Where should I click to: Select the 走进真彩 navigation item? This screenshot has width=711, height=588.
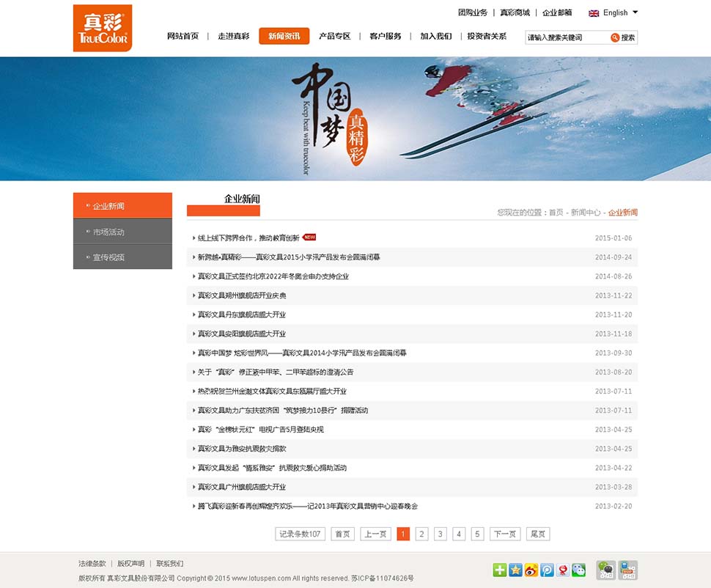233,36
